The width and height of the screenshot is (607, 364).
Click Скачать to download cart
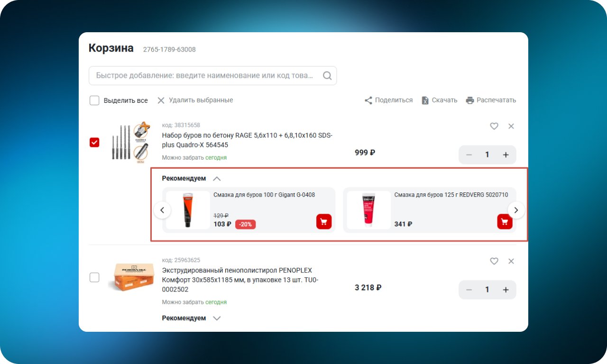[x=440, y=100]
